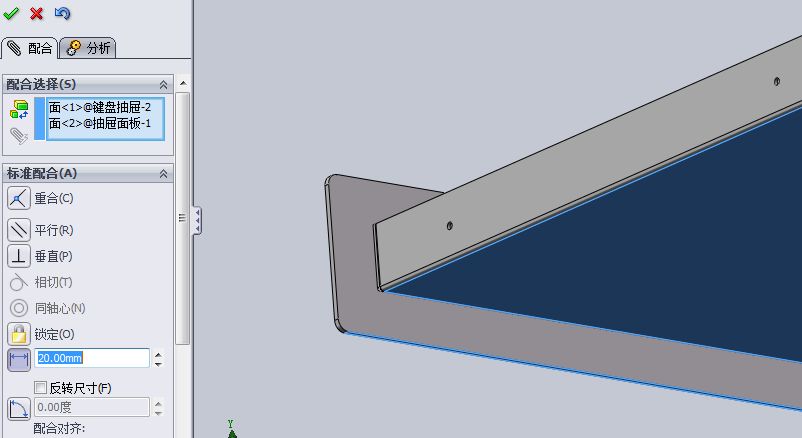The image size is (802, 438).
Task: Increase the distance value with up arrow
Action: (159, 354)
